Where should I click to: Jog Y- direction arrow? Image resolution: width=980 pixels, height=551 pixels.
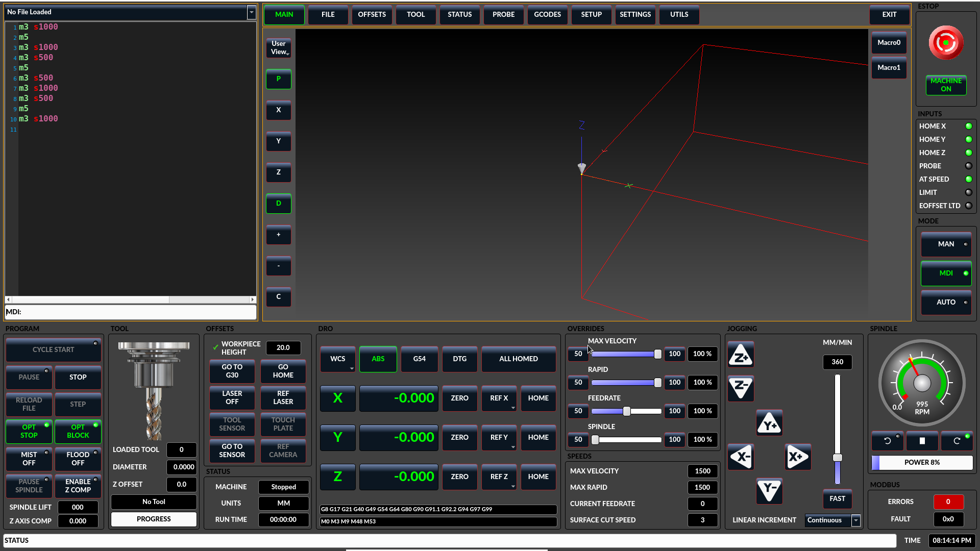769,490
